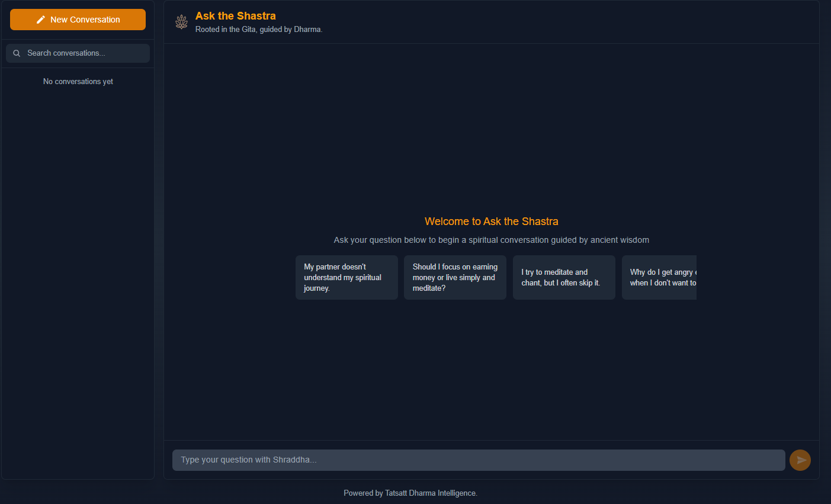This screenshot has height=504, width=831.
Task: Select the 'I try to meditate and chant' card
Action: [564, 277]
